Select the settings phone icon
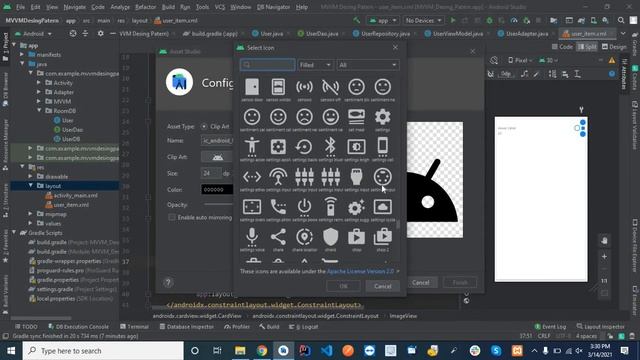The image size is (640, 360). click(278, 207)
